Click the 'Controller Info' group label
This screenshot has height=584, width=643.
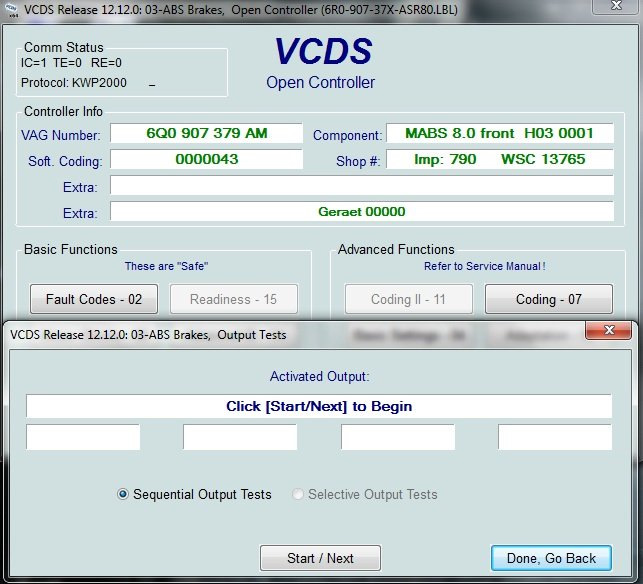point(63,111)
